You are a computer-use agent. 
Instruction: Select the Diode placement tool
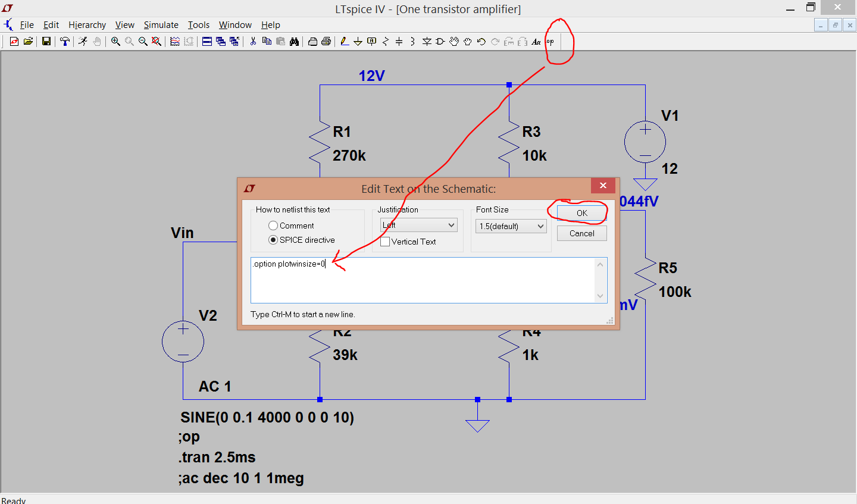(x=427, y=42)
